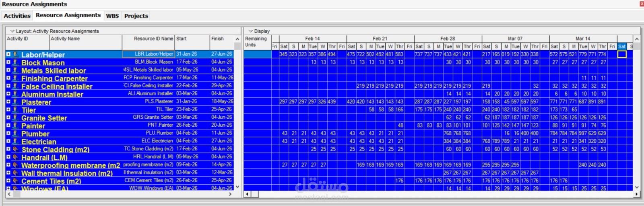
Task: Select the Feb 21 week header
Action: click(380, 39)
